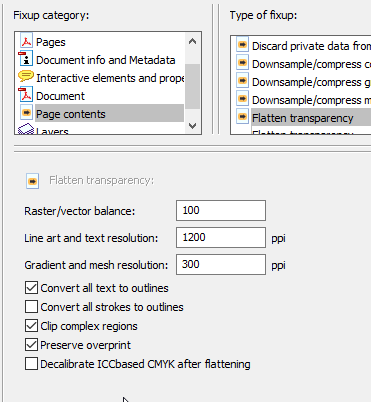The image size is (371, 402).
Task: Click the Pages category PDF icon
Action: point(26,41)
